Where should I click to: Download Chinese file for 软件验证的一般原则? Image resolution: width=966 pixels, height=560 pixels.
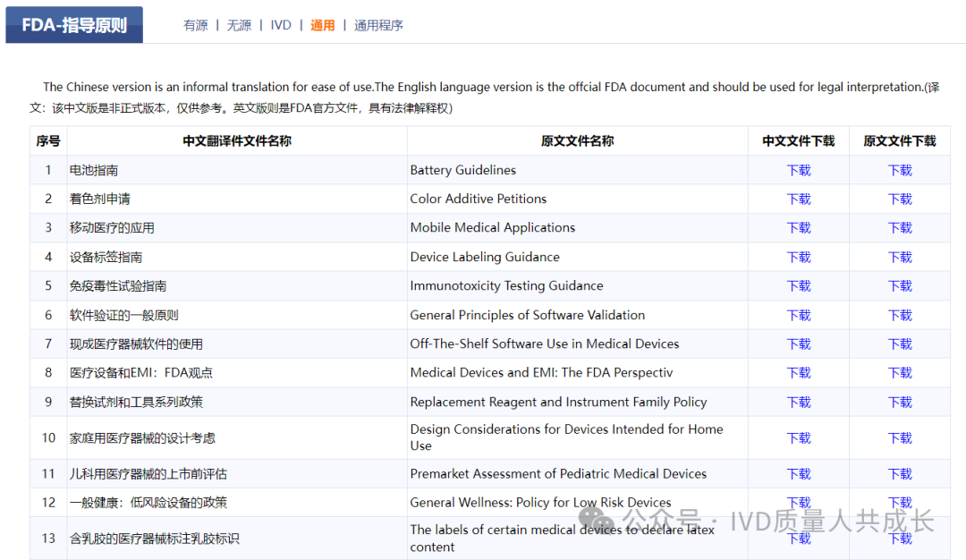point(799,316)
